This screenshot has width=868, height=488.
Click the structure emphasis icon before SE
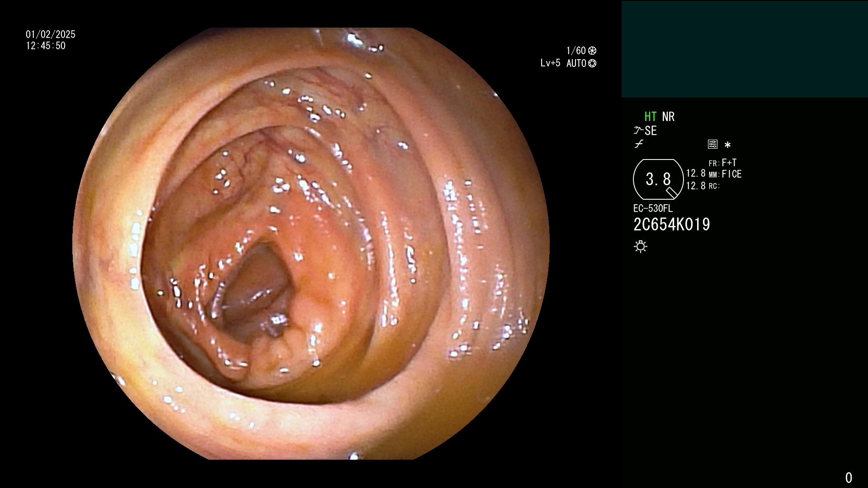pos(638,131)
